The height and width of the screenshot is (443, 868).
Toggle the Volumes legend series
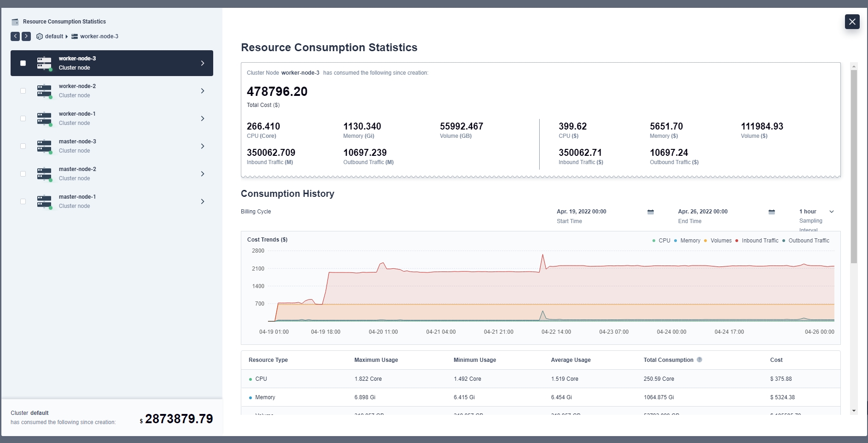(720, 241)
